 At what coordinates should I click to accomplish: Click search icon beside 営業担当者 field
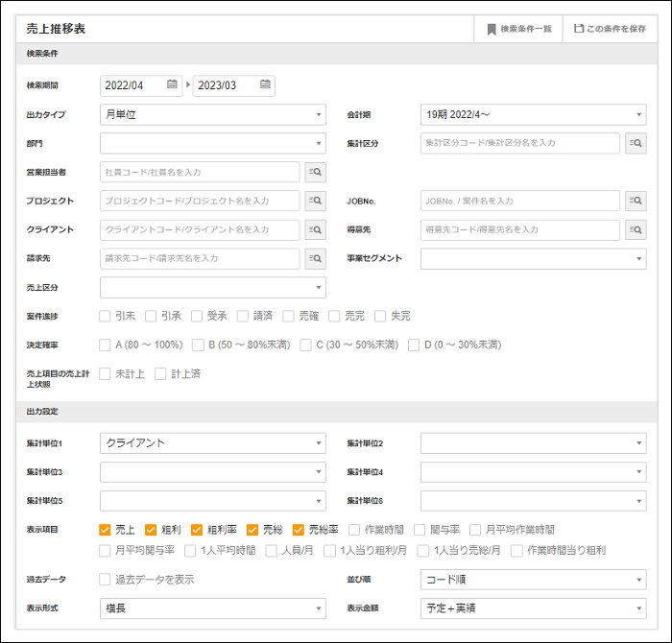tap(315, 172)
